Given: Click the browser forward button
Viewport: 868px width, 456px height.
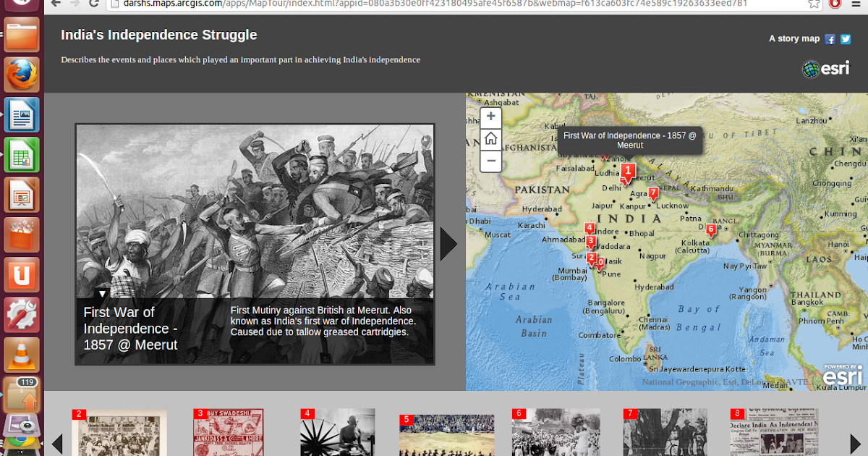Looking at the screenshot, I should click(75, 4).
